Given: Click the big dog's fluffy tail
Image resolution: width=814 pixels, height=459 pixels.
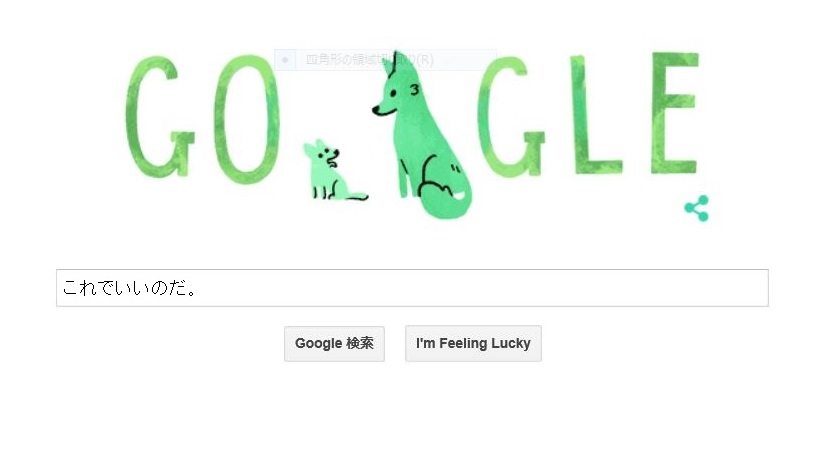Looking at the screenshot, I should click(444, 196).
